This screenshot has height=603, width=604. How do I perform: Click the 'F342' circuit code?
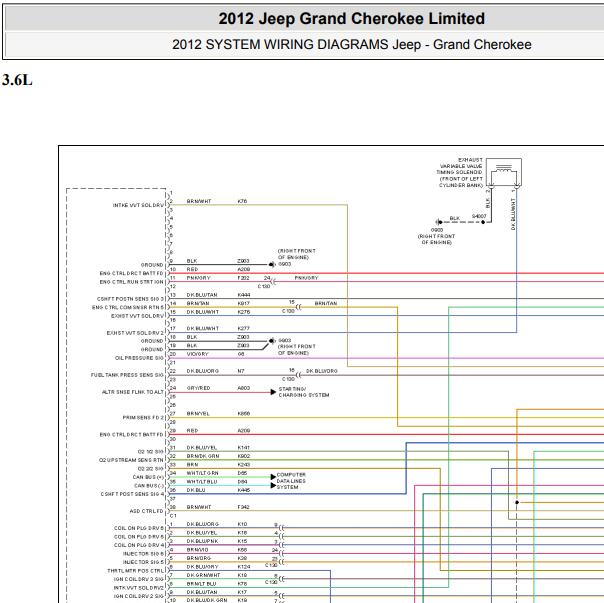pos(243,507)
